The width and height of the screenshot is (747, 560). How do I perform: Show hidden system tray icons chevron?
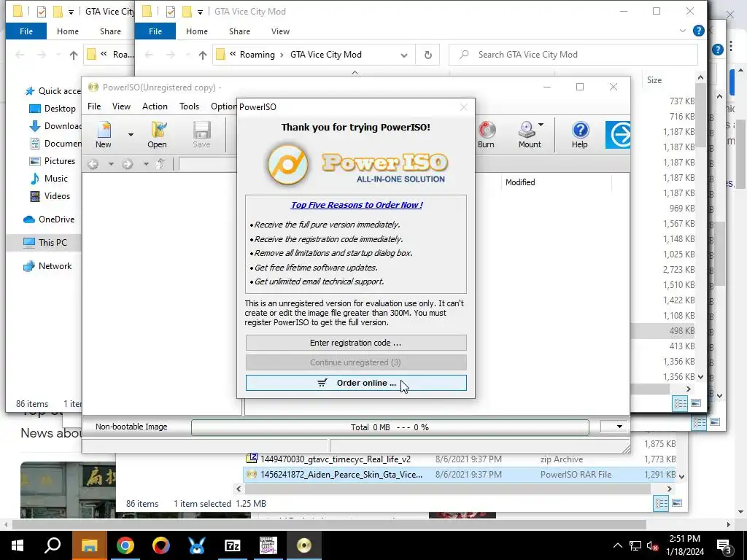(x=617, y=545)
